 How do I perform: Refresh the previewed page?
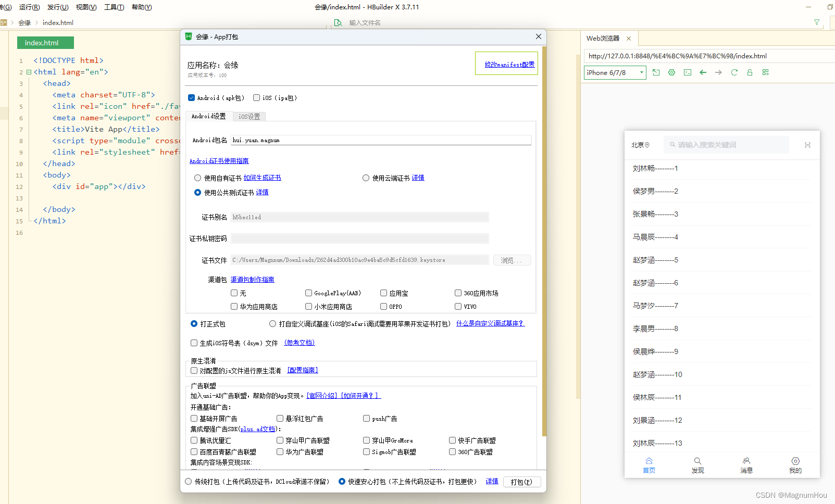(734, 72)
